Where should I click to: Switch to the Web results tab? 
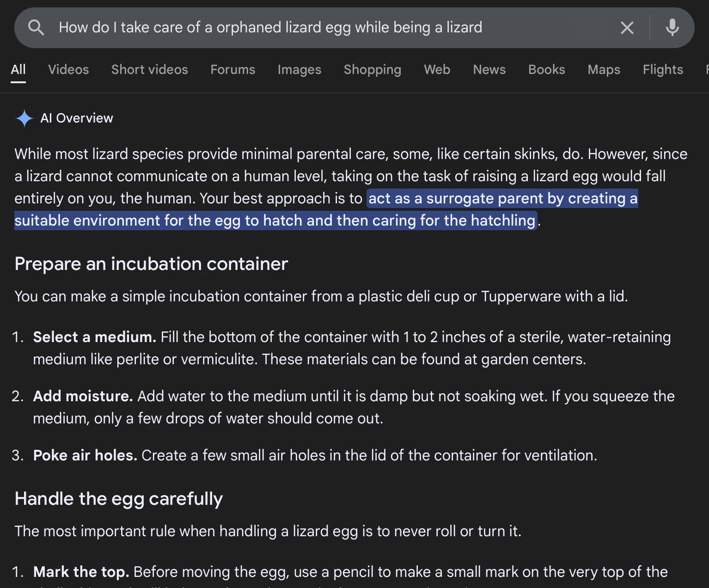click(x=437, y=70)
